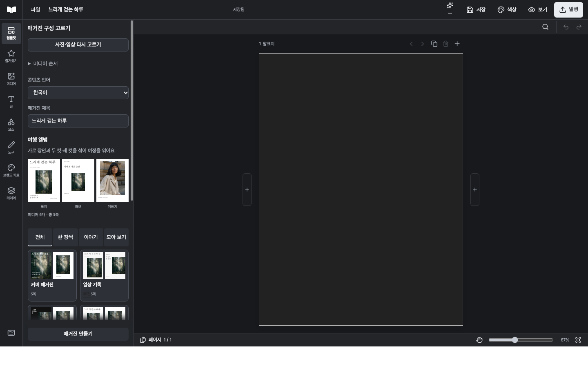This screenshot has width=588, height=373.
Task: Redo the last action
Action: (x=579, y=27)
